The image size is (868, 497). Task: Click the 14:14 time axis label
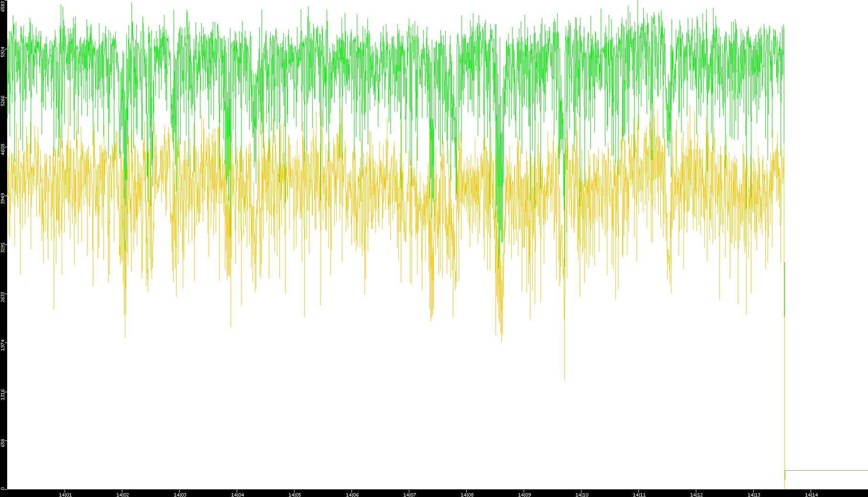811,495
